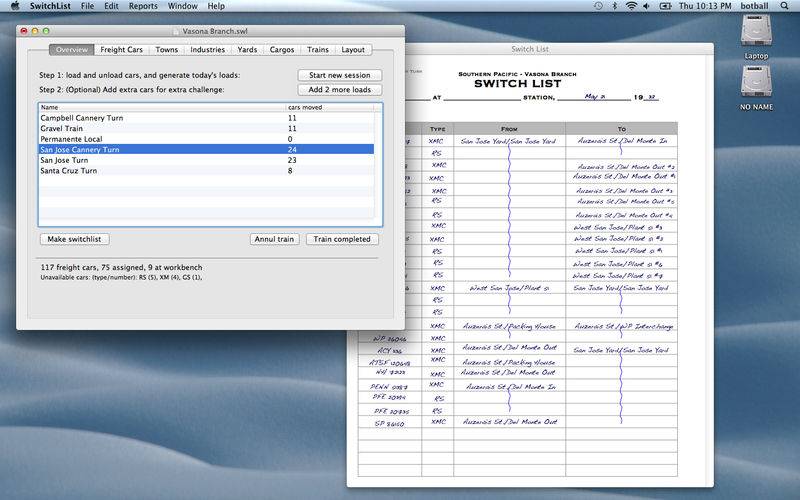Click the PFE 20335 entry in Switch List window
The image size is (800, 500).
[x=391, y=411]
